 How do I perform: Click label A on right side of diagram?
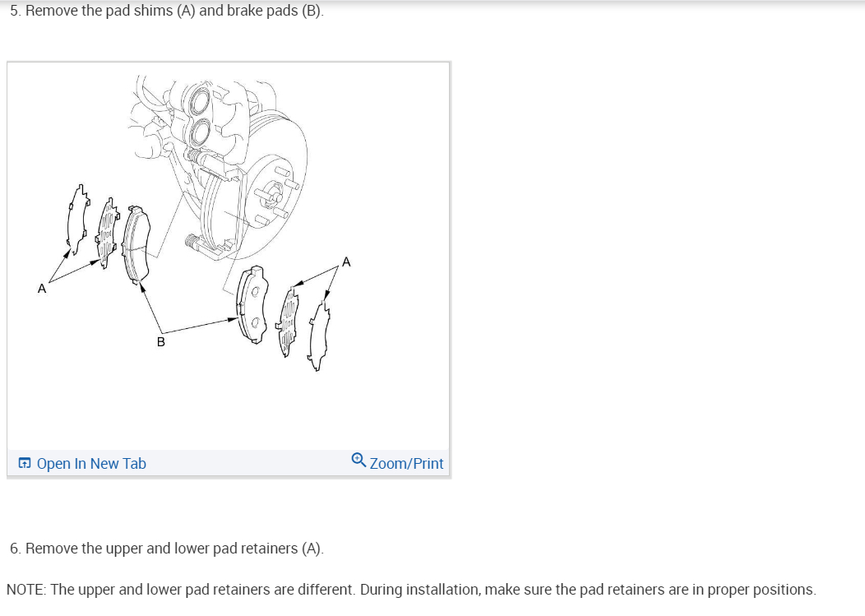point(346,262)
